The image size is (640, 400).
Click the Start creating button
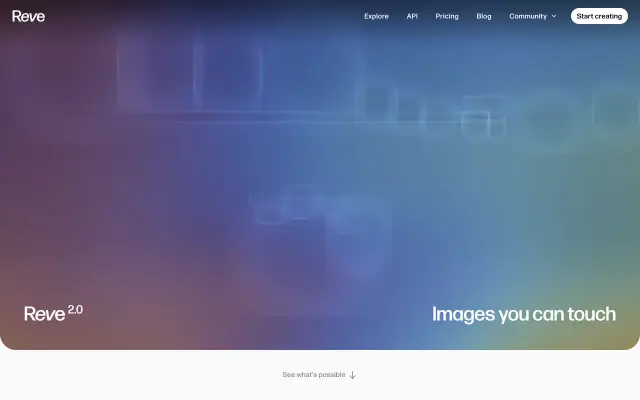599,16
